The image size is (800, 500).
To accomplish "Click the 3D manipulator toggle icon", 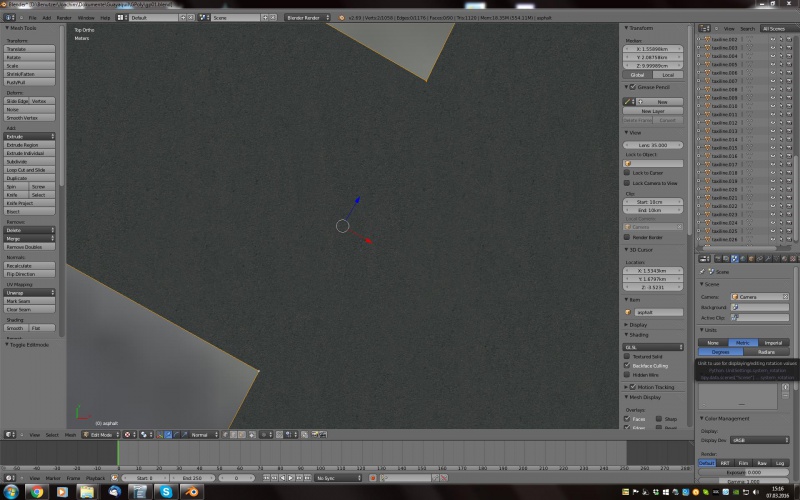I will point(160,435).
